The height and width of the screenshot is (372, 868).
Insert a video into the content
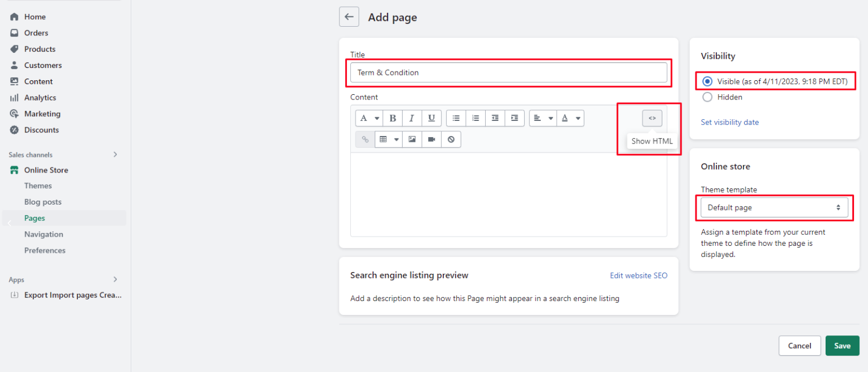click(432, 139)
